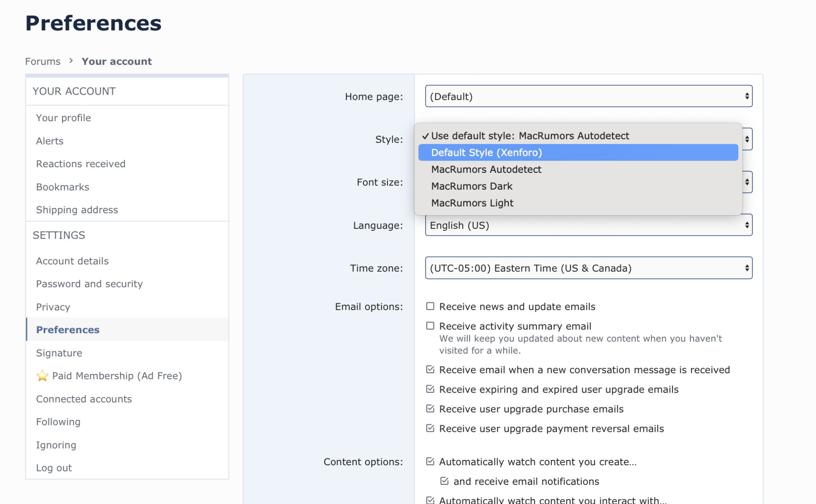
Task: Select Default Style (Xenforo) option
Action: click(x=486, y=153)
